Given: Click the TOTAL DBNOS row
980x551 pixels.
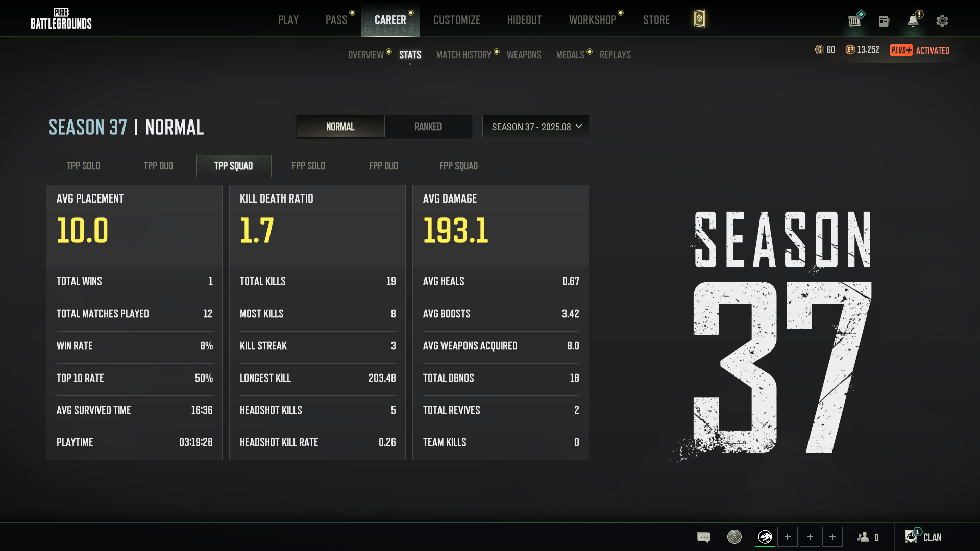Looking at the screenshot, I should 501,378.
